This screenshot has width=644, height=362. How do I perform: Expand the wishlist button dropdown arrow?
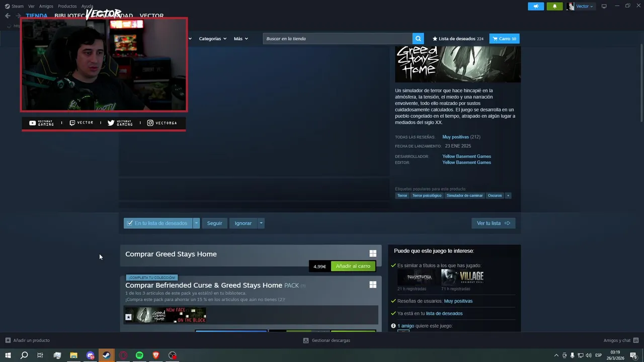click(x=196, y=223)
